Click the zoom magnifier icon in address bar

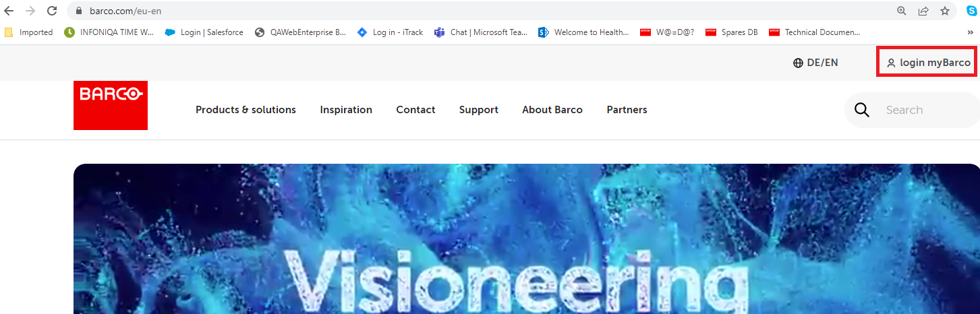point(902,11)
